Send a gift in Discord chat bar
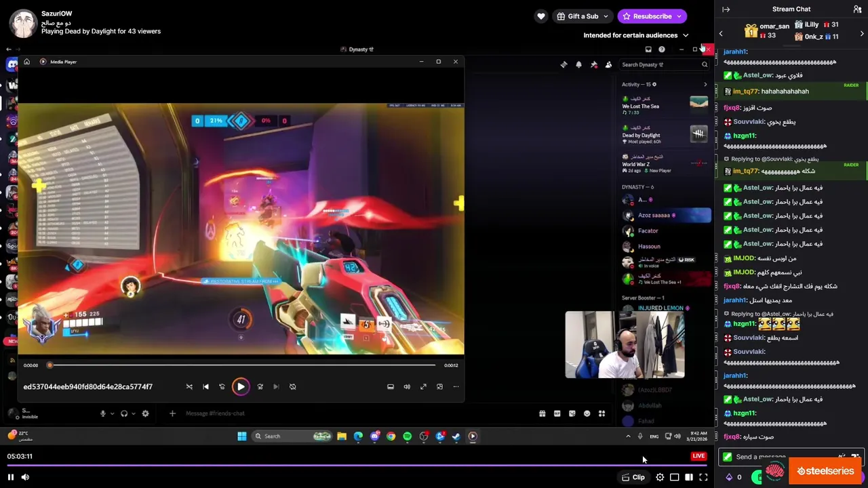 pyautogui.click(x=542, y=413)
